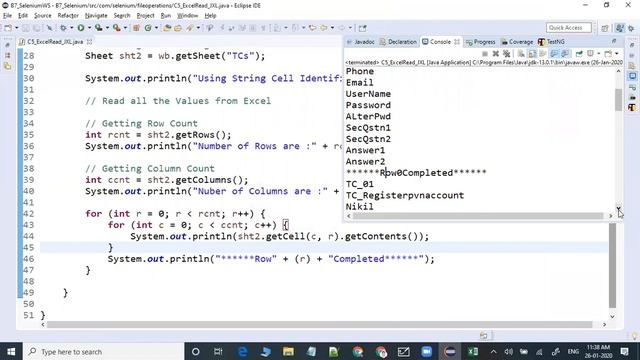Click the Console vertical scrollbar thumb

click(618, 100)
